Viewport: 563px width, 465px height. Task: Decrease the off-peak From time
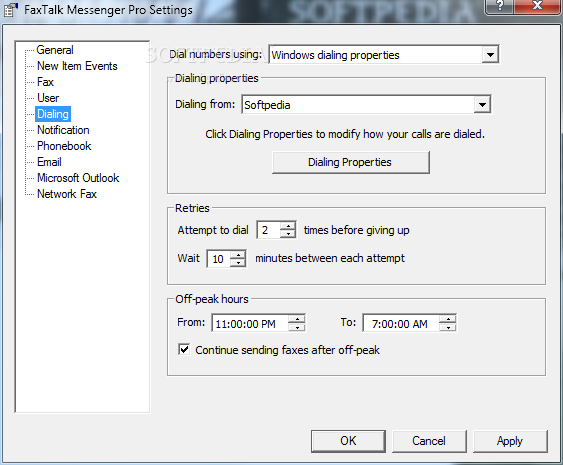[297, 327]
